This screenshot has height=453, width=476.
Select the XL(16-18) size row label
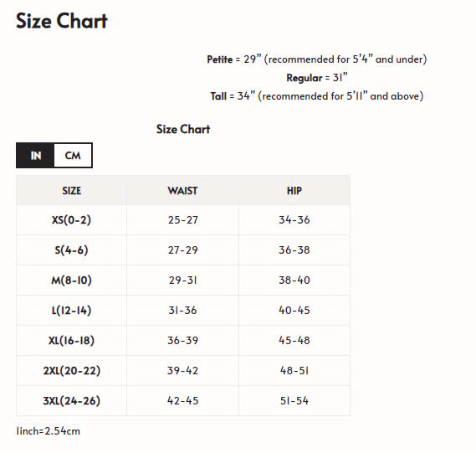point(71,340)
